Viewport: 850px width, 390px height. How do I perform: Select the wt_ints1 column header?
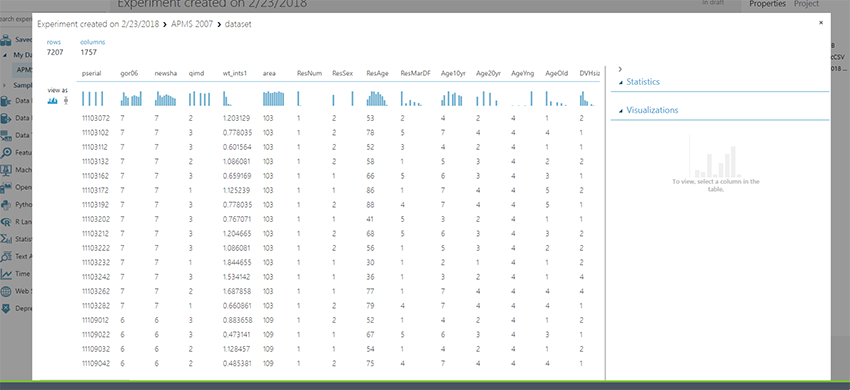(x=235, y=73)
